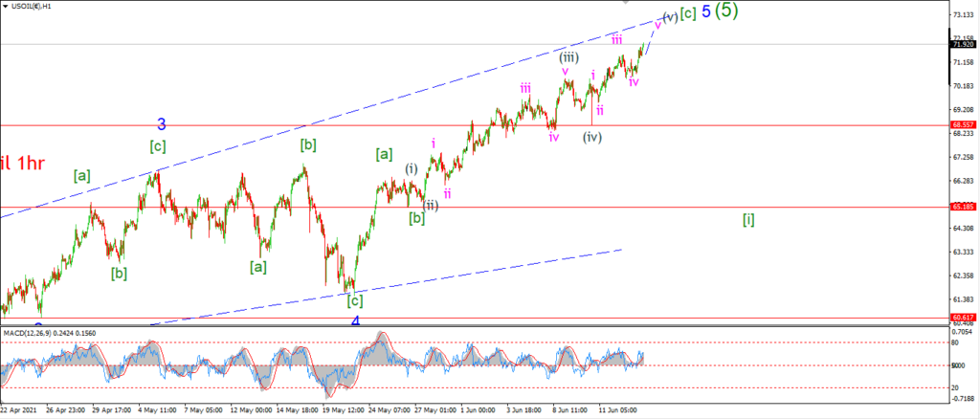Select the gray (v) label near top
980x419 pixels.
pyautogui.click(x=670, y=17)
